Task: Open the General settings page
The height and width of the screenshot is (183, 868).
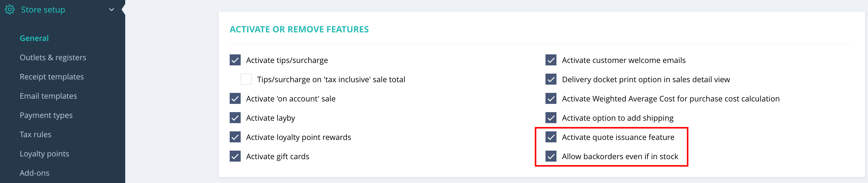Action: [x=34, y=38]
